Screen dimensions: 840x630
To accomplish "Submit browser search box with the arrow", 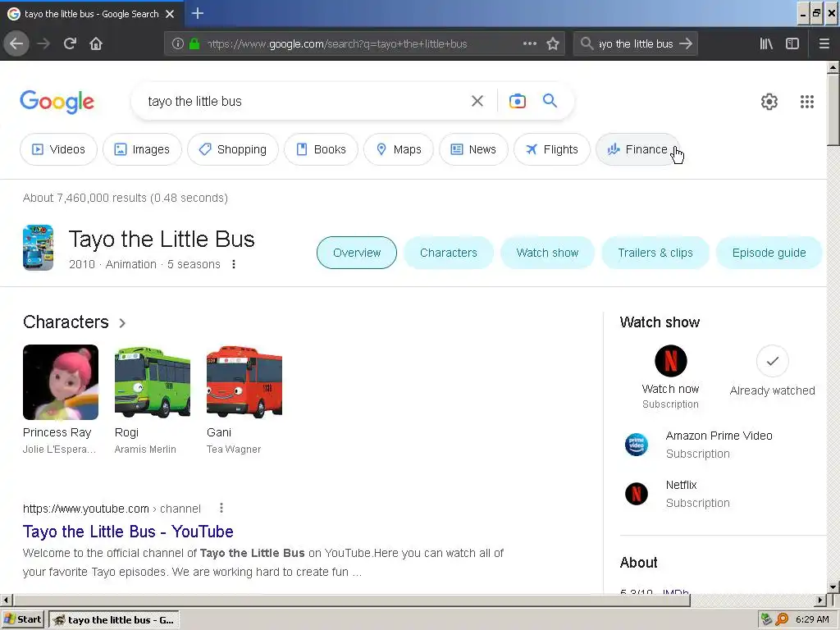I will click(x=686, y=43).
